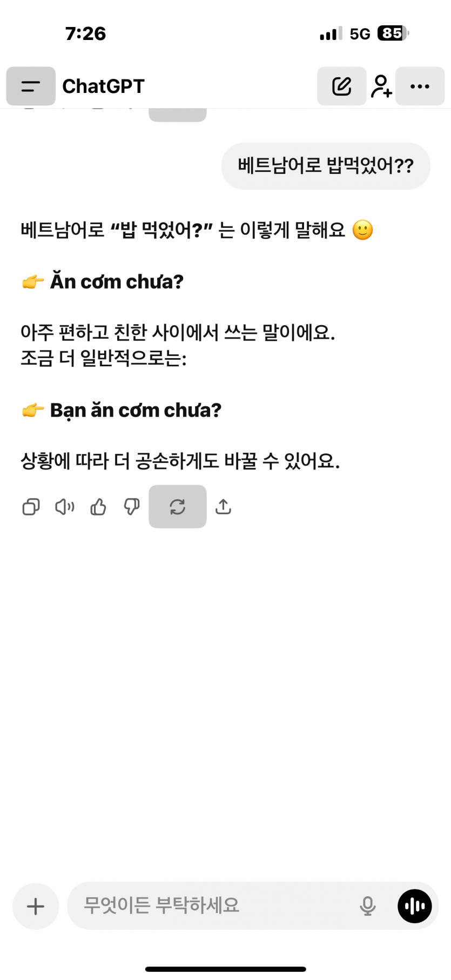Open the three-dot more options menu

(x=420, y=86)
